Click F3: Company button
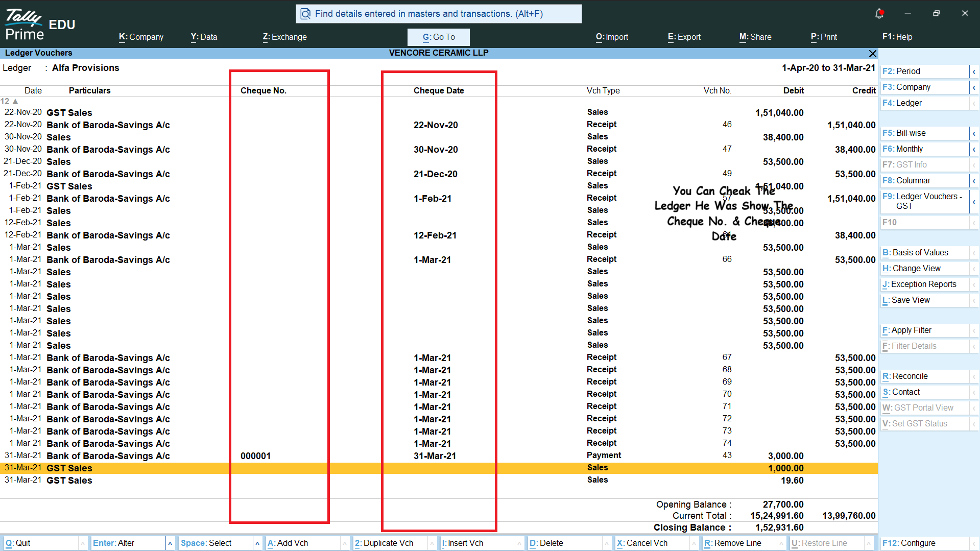The image size is (980, 551). point(924,87)
